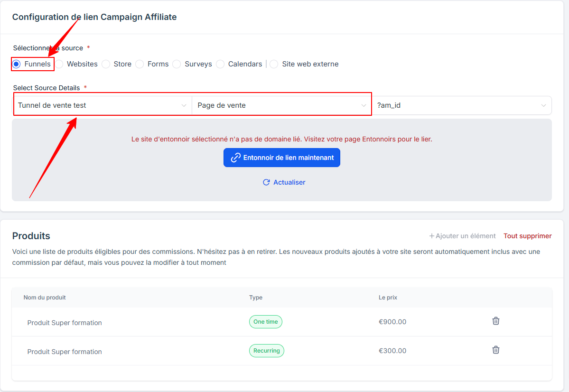Image resolution: width=569 pixels, height=392 pixels.
Task: Click the Select Source Details label
Action: [47, 88]
